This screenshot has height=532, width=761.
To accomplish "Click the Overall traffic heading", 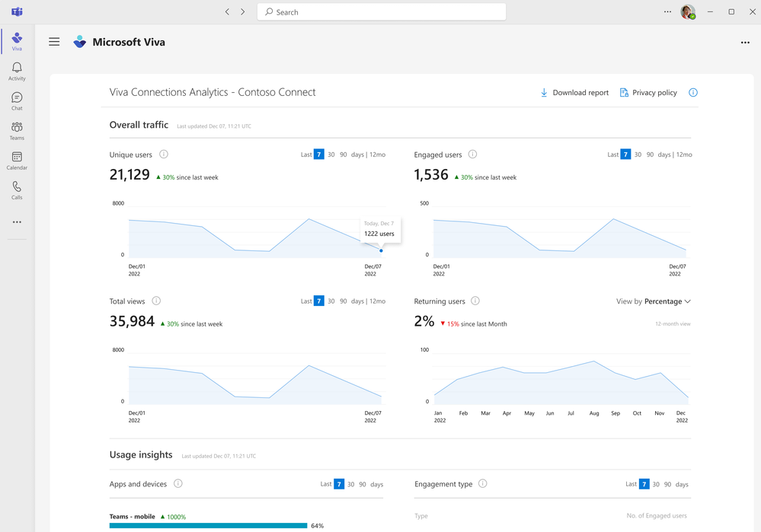I will pyautogui.click(x=139, y=125).
